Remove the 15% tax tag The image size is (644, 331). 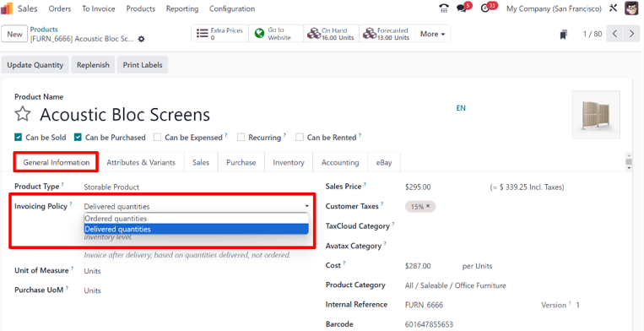428,206
